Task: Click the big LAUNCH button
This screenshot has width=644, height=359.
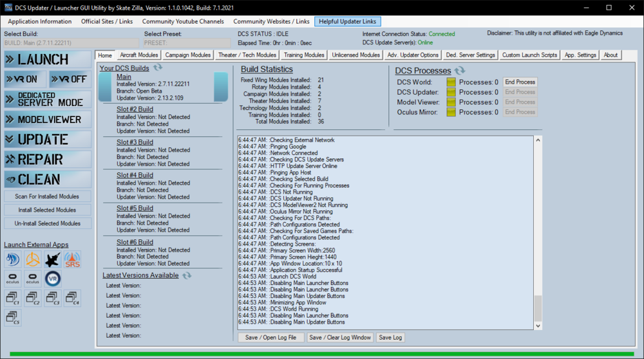Action: pyautogui.click(x=48, y=59)
